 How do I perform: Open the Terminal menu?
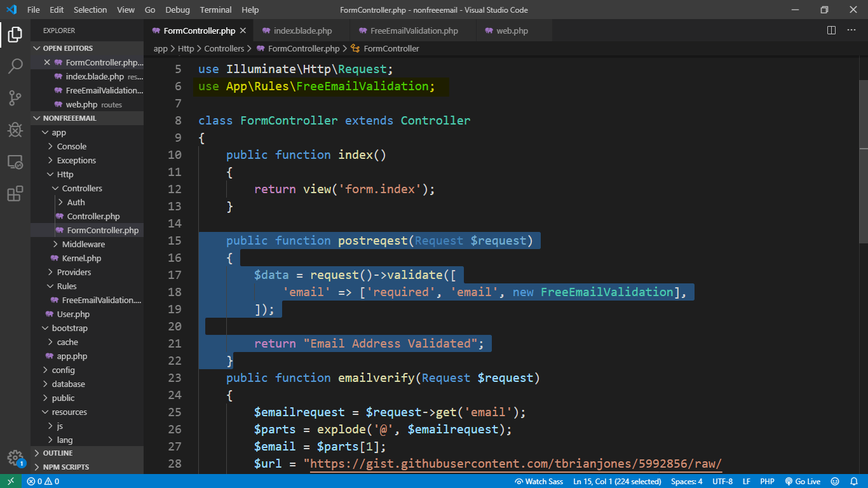tap(215, 10)
